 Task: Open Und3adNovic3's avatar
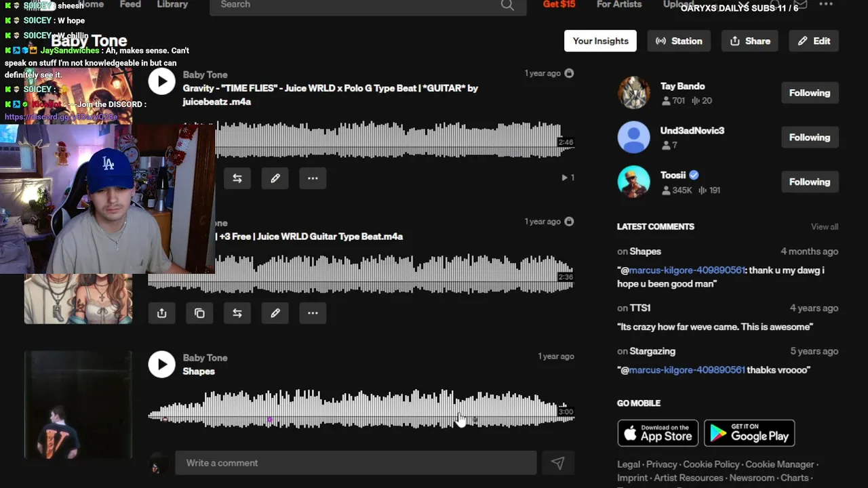(633, 138)
